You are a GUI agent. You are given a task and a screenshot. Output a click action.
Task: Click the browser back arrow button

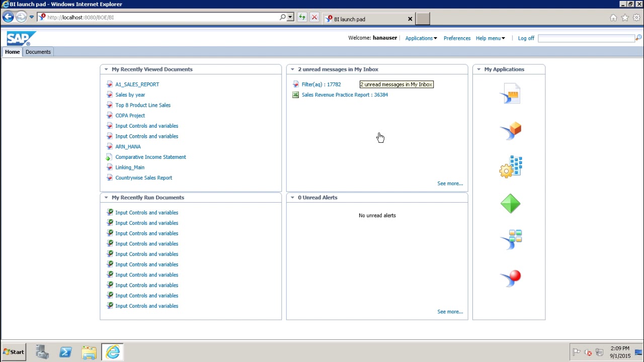[x=8, y=17]
